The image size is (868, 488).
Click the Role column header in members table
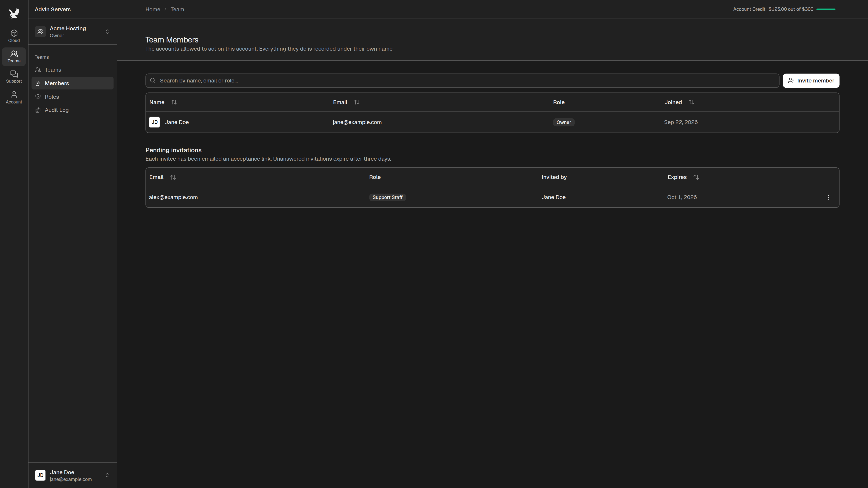tap(559, 102)
